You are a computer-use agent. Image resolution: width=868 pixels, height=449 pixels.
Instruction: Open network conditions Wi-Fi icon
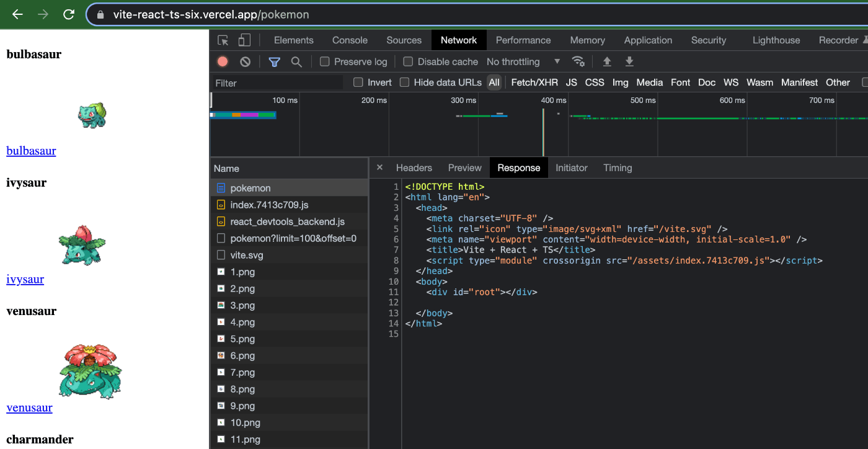578,61
